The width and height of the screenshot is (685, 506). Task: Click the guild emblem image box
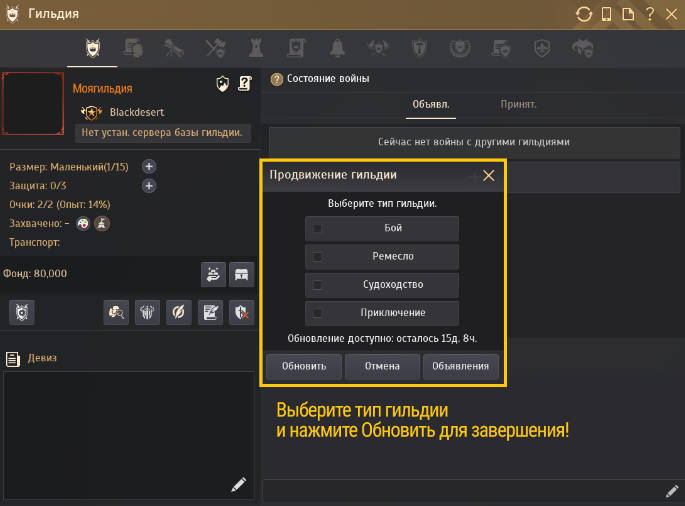[x=33, y=104]
